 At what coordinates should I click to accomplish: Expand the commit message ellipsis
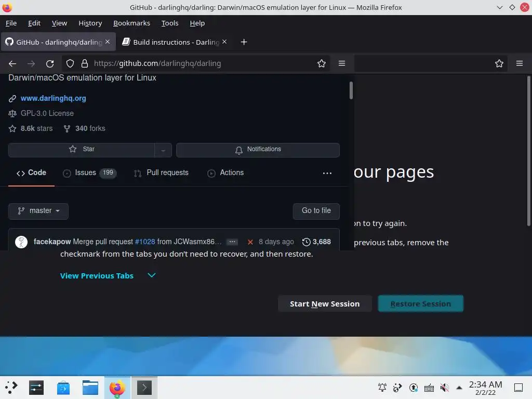click(232, 242)
